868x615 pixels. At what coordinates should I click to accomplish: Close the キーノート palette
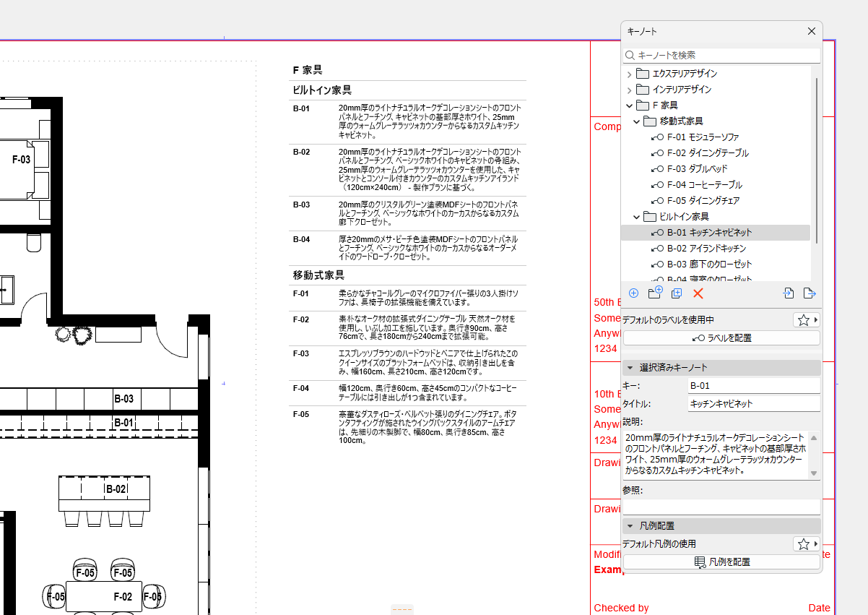pos(812,31)
